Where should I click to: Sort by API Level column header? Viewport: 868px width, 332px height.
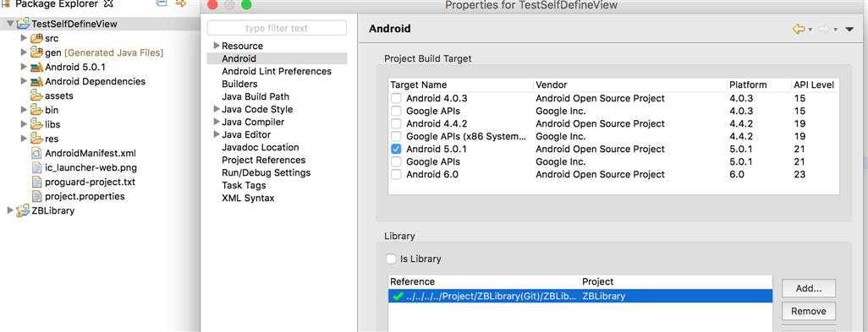815,84
